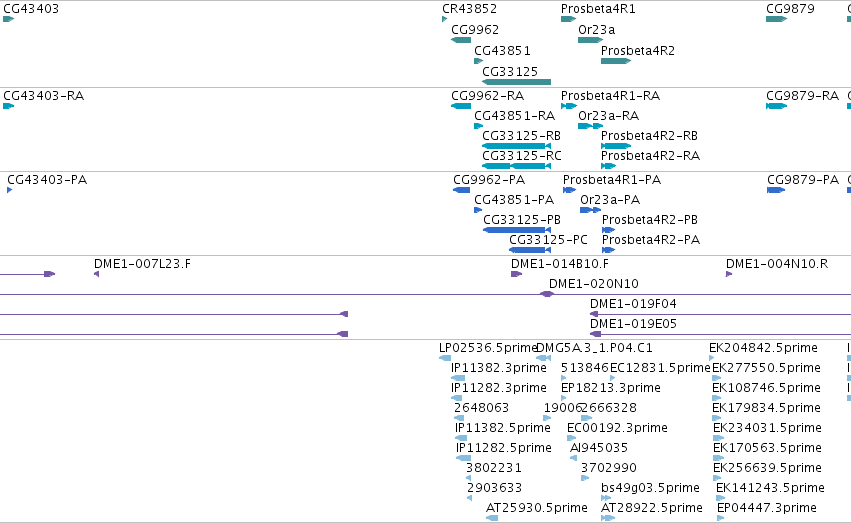Image resolution: width=851 pixels, height=523 pixels.
Task: Click transcript Prosbeta4R1-RA
Action: [611, 96]
